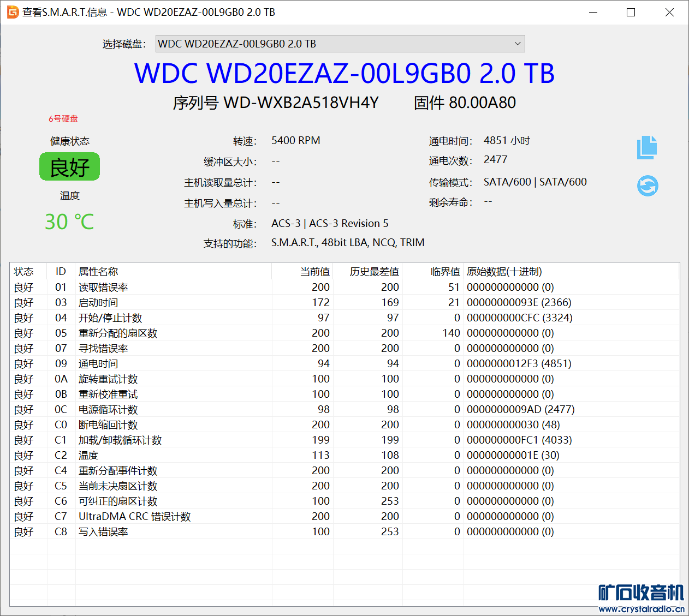Select the 可纠正的扇区计数 row

344,501
